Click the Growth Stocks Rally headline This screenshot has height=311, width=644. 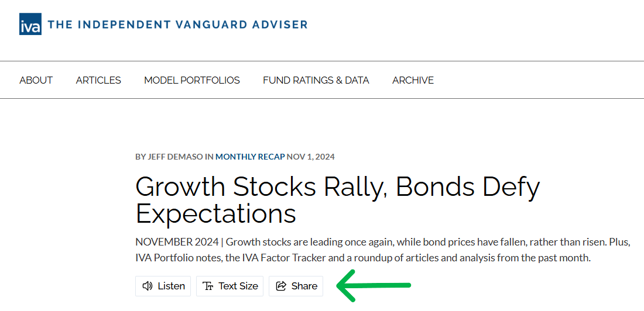(x=337, y=201)
